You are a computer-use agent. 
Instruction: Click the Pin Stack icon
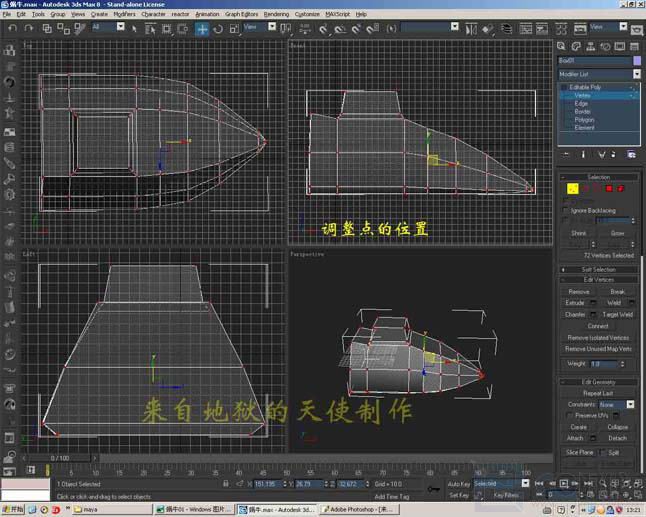coord(566,154)
